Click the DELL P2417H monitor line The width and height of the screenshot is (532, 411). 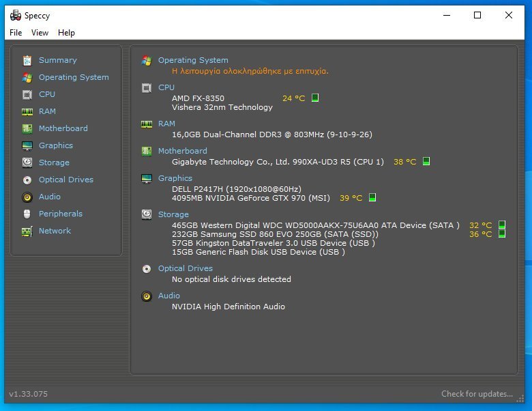pos(237,189)
